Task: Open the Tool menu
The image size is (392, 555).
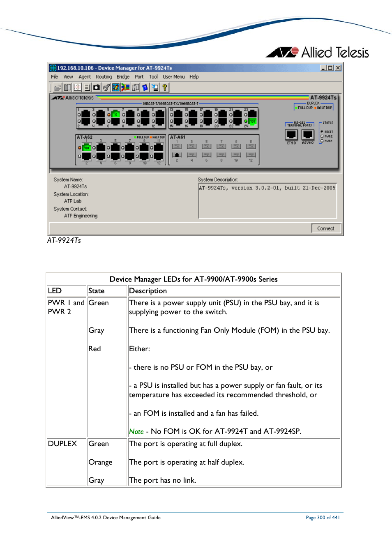Action: point(153,77)
